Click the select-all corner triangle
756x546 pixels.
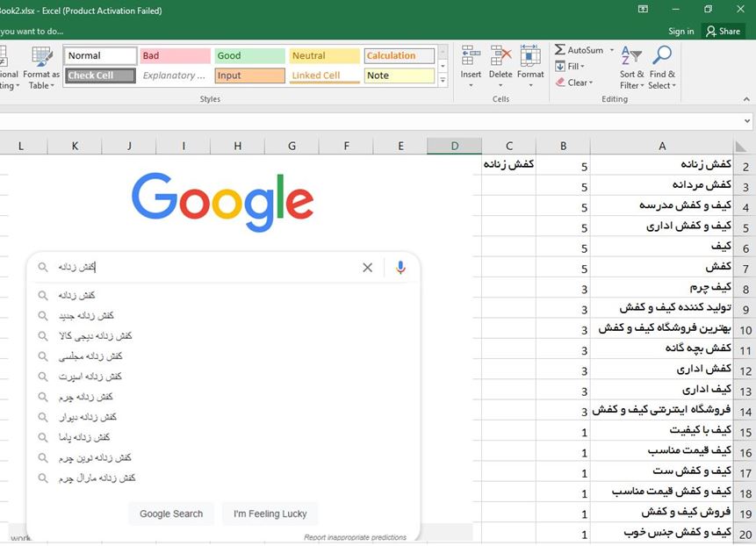[x=741, y=146]
